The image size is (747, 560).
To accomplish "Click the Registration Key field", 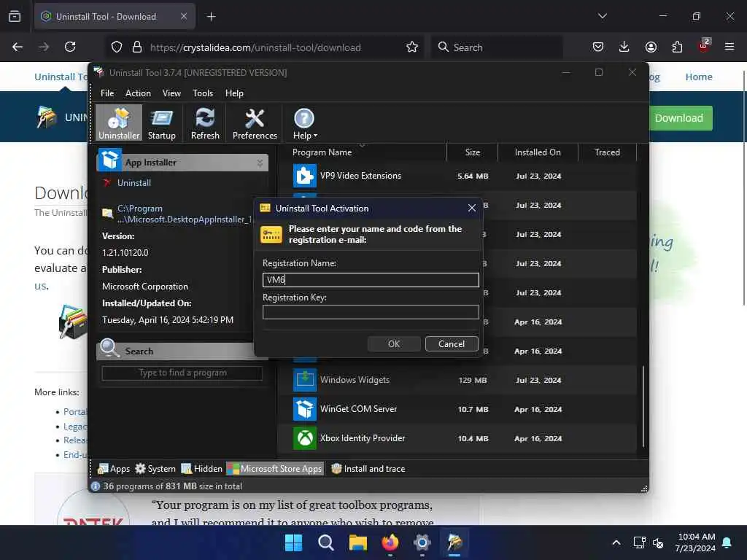I will point(371,312).
